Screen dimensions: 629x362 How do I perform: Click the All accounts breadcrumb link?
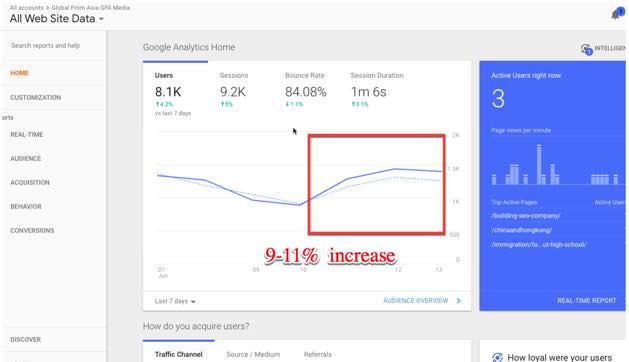(26, 8)
